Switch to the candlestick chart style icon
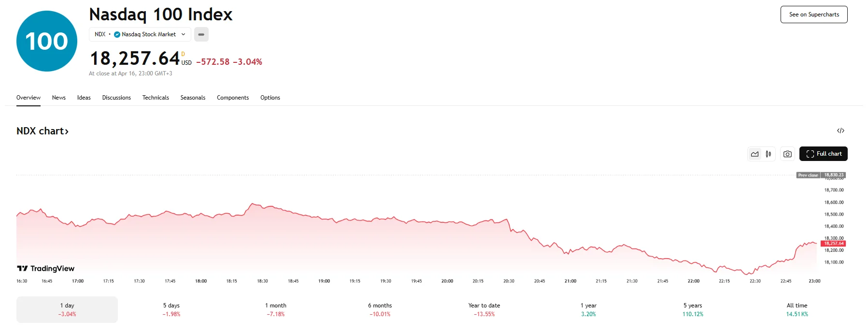The image size is (868, 335). pos(768,154)
